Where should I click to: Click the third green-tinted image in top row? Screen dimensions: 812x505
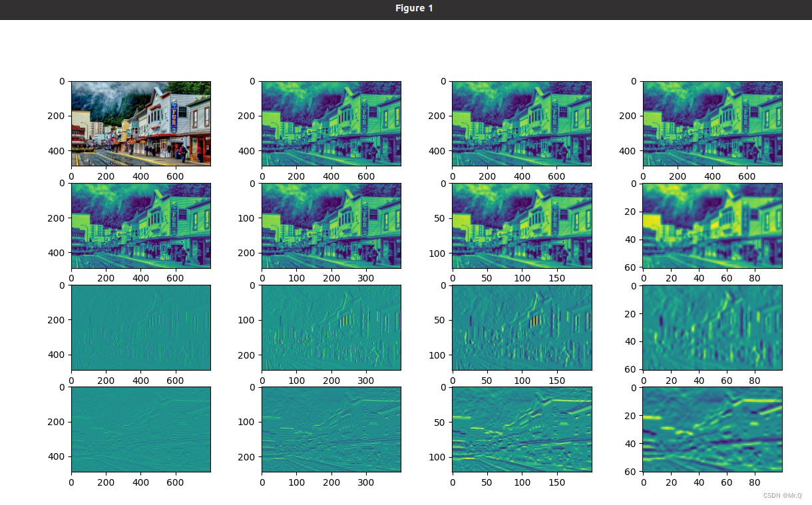[522, 122]
